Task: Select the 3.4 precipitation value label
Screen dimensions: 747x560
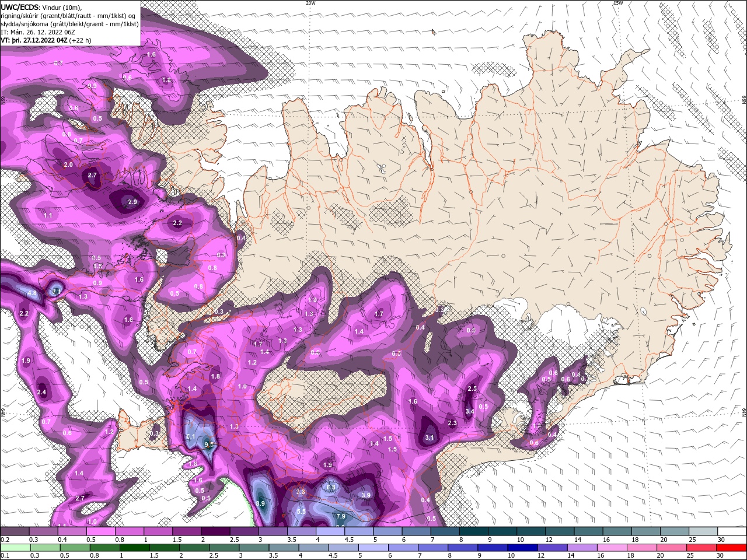Action: click(x=470, y=411)
